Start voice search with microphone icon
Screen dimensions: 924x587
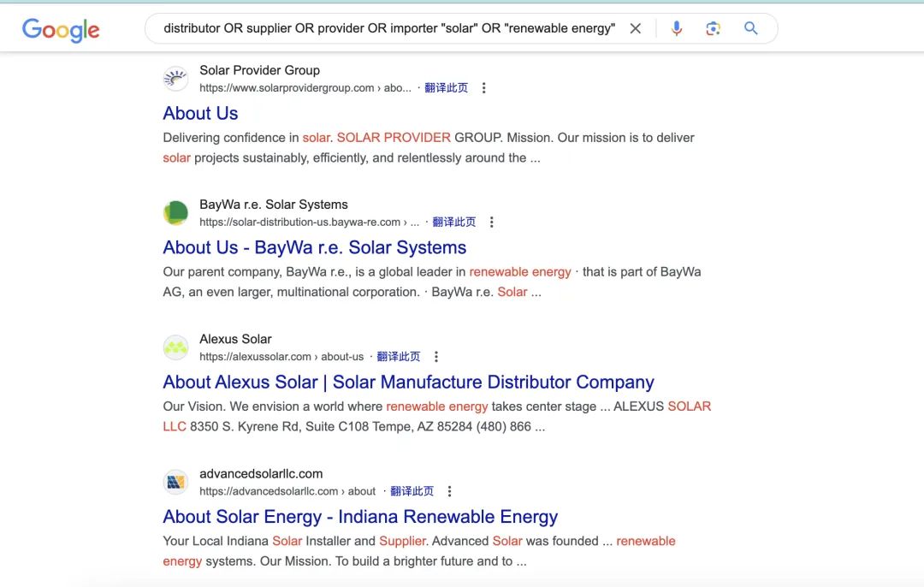(677, 28)
